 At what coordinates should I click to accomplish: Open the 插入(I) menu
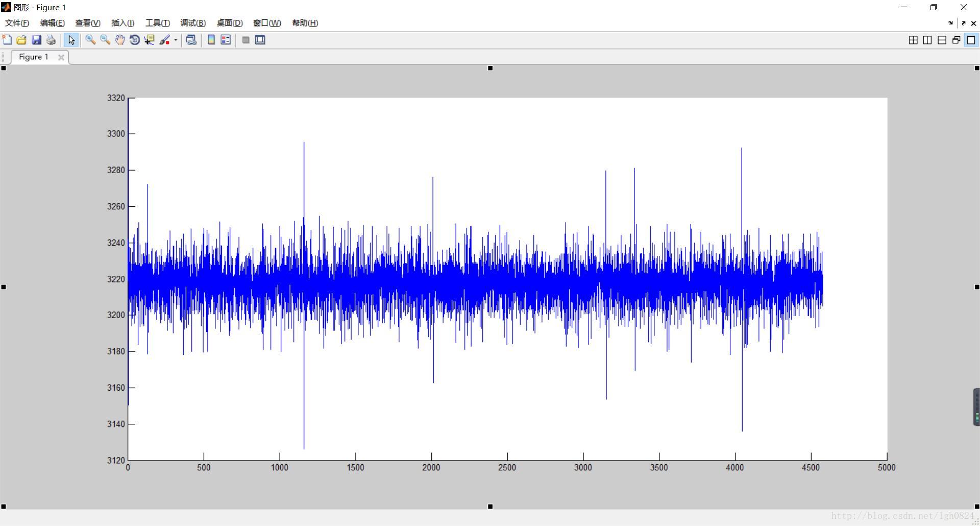pos(122,23)
